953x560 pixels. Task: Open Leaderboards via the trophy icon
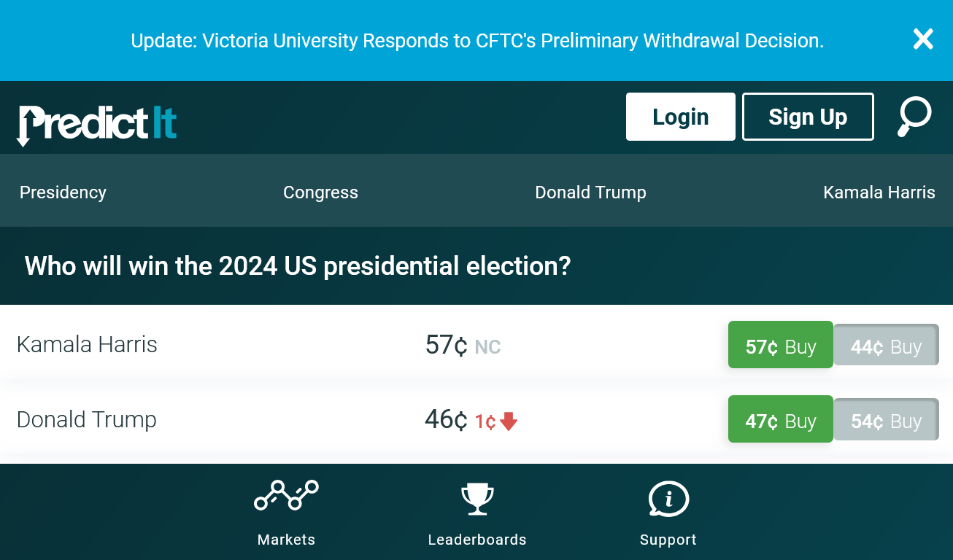[x=477, y=498]
